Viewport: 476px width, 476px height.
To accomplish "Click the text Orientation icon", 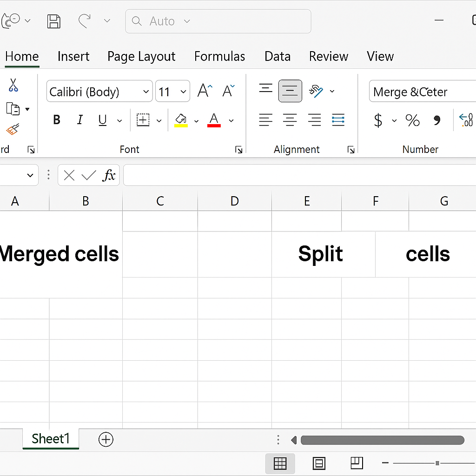I will (316, 91).
